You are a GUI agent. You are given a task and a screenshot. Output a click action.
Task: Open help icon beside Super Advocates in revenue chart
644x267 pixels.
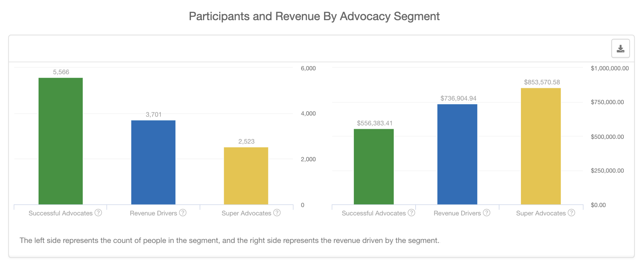click(x=571, y=213)
